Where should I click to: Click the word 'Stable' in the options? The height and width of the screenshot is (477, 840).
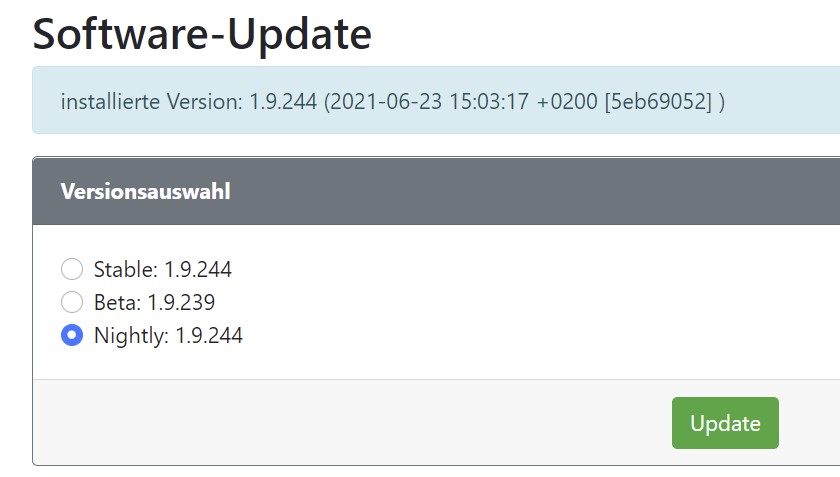(124, 269)
